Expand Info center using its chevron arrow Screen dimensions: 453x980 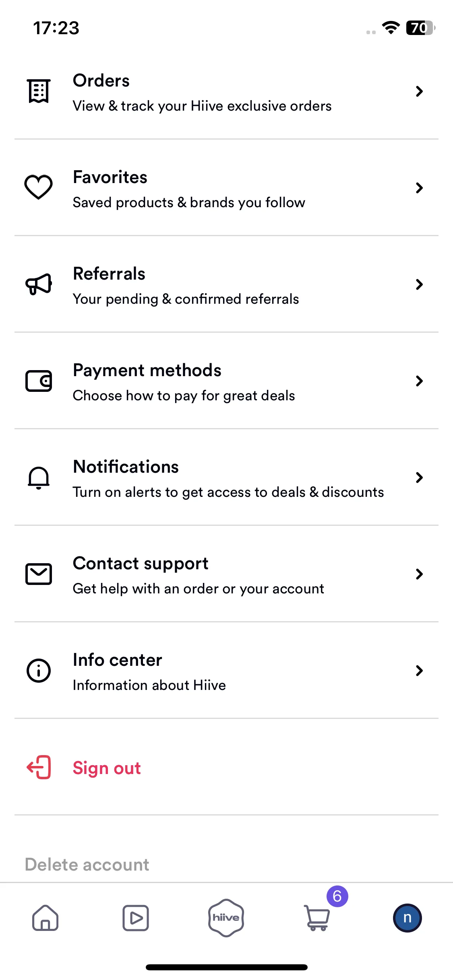point(419,671)
